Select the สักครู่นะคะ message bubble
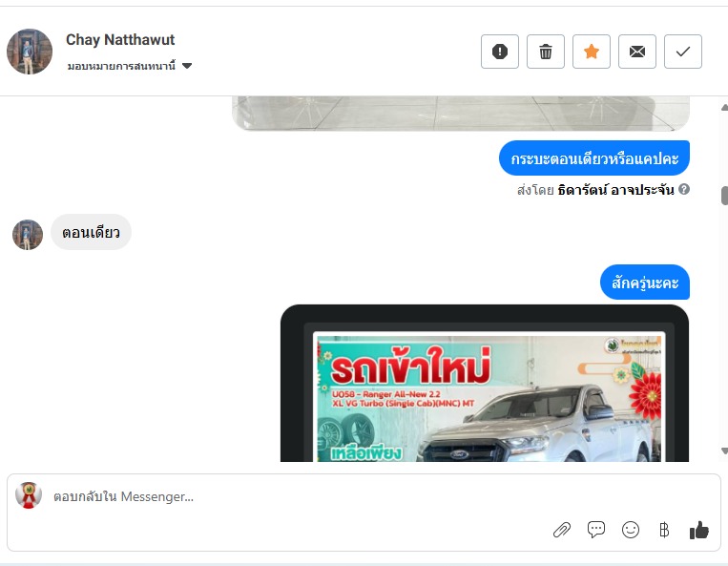Screen dimensions: 728x566 (x=645, y=283)
